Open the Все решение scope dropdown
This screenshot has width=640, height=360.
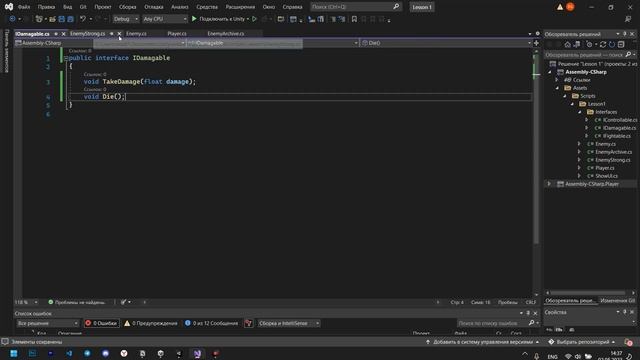(47, 323)
